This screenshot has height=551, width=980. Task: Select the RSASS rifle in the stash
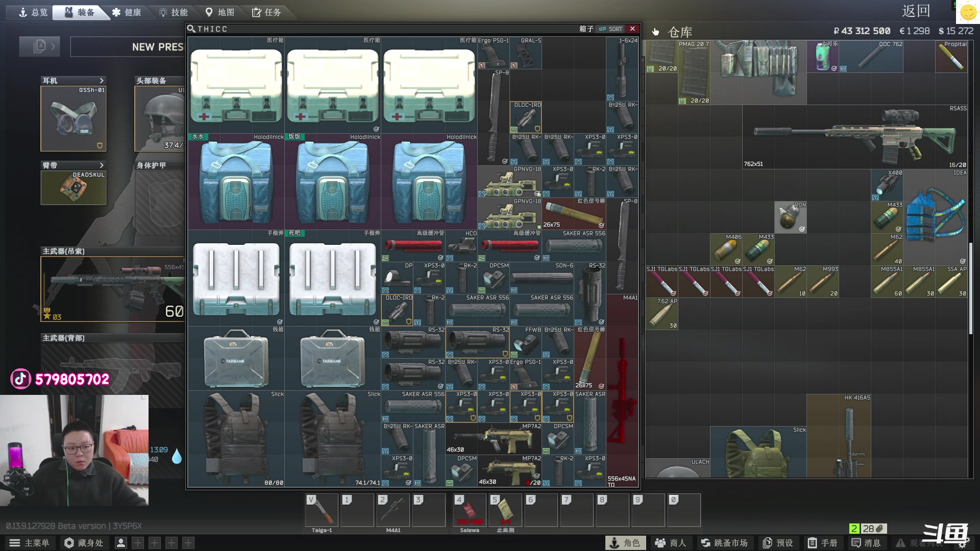pos(855,137)
